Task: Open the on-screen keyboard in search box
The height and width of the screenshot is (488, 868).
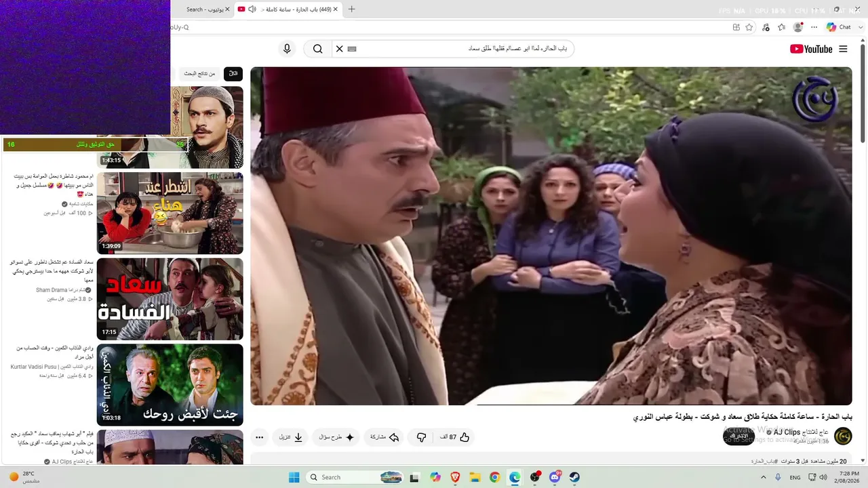Action: [x=352, y=49]
